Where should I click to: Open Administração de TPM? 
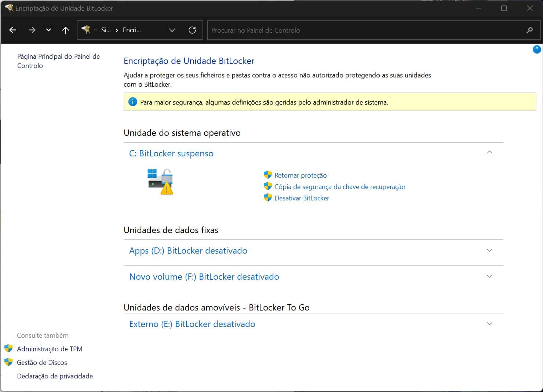pos(50,349)
